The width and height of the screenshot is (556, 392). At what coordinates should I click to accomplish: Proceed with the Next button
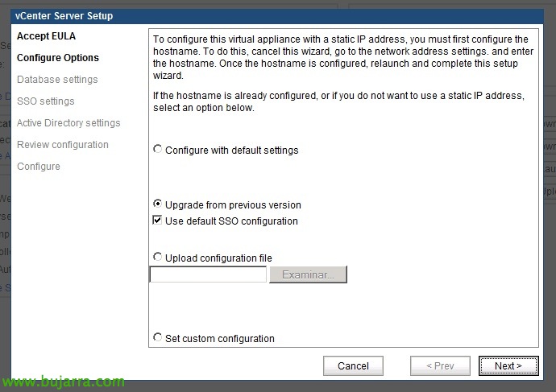[508, 365]
